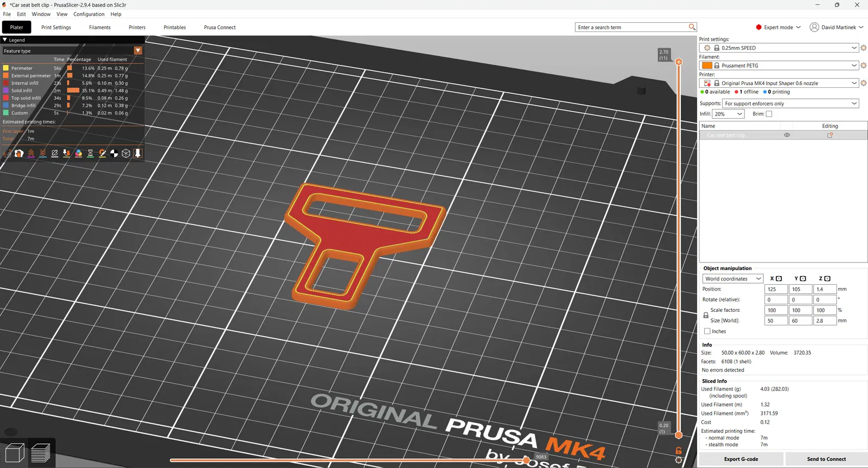868x468 pixels.
Task: Toggle seams visibility in the legend toolbar
Action: tap(55, 153)
